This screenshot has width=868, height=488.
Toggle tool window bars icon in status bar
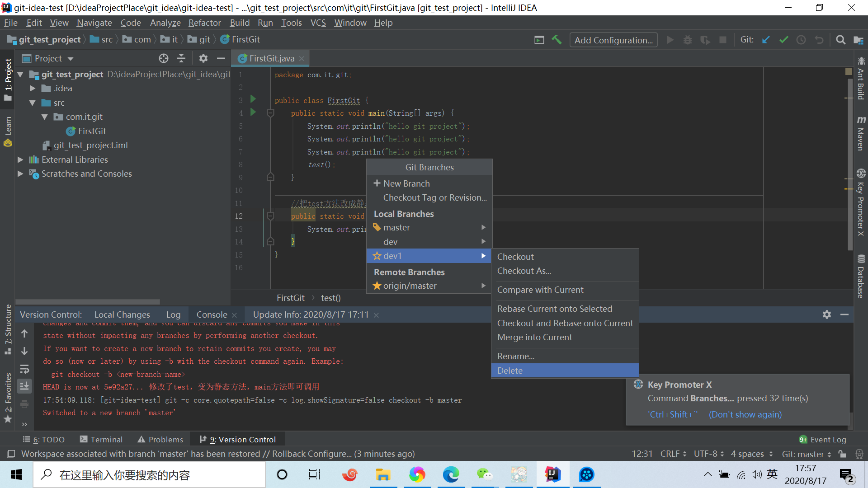click(x=11, y=454)
